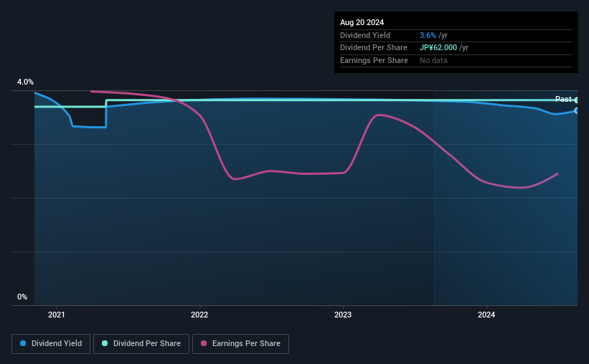589x364 pixels.
Task: Click the blue Dividend Yield legend dot
Action: tap(23, 343)
